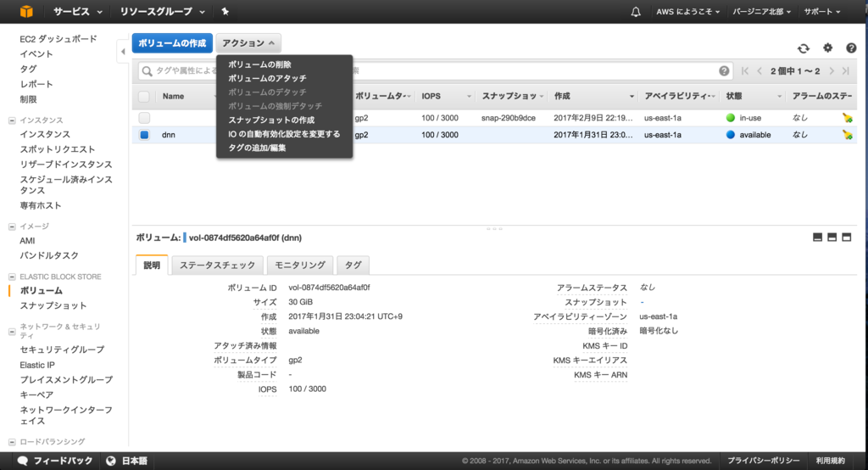The width and height of the screenshot is (868, 470).
Task: Go to the previous results page
Action: coord(759,71)
